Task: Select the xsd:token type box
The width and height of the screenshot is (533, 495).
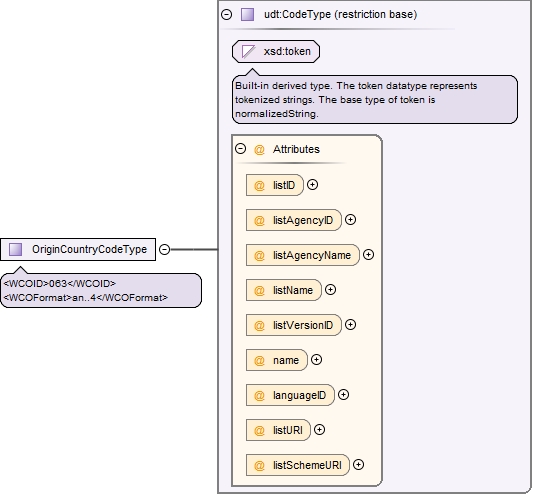Action: pyautogui.click(x=276, y=52)
